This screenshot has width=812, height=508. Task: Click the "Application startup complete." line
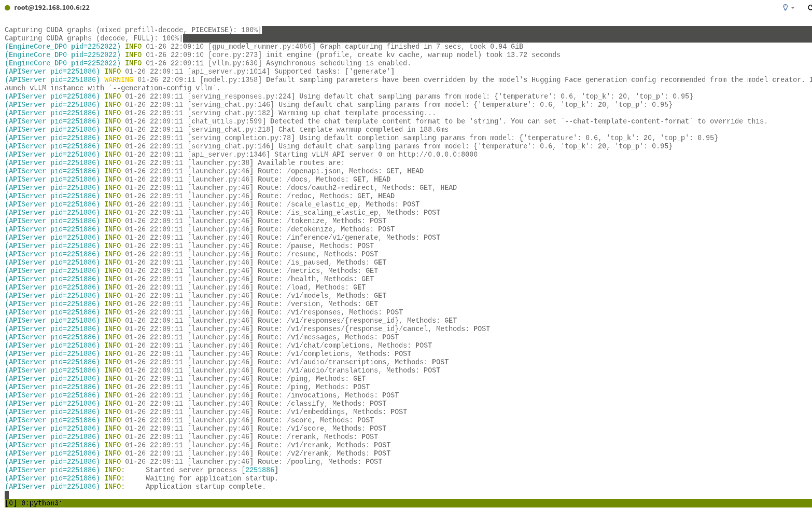205,487
